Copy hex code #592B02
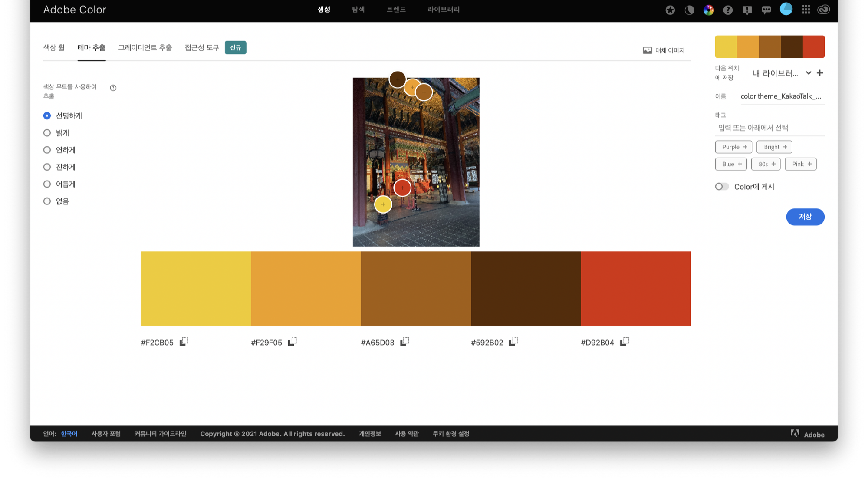 (x=513, y=342)
